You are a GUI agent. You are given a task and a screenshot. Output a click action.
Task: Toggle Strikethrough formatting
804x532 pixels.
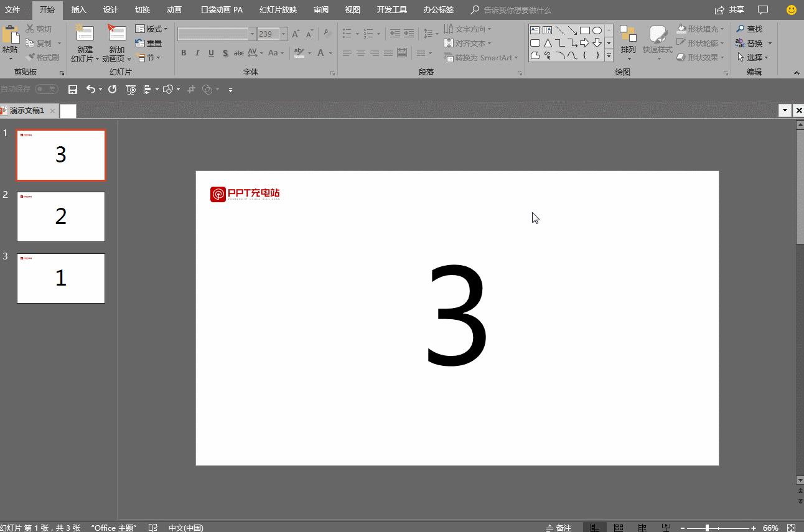(238, 53)
